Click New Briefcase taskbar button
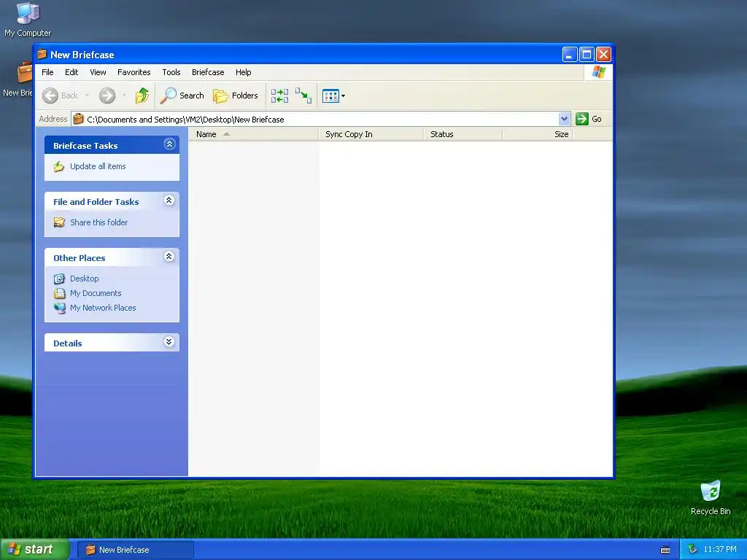Image resolution: width=747 pixels, height=560 pixels. (x=135, y=550)
